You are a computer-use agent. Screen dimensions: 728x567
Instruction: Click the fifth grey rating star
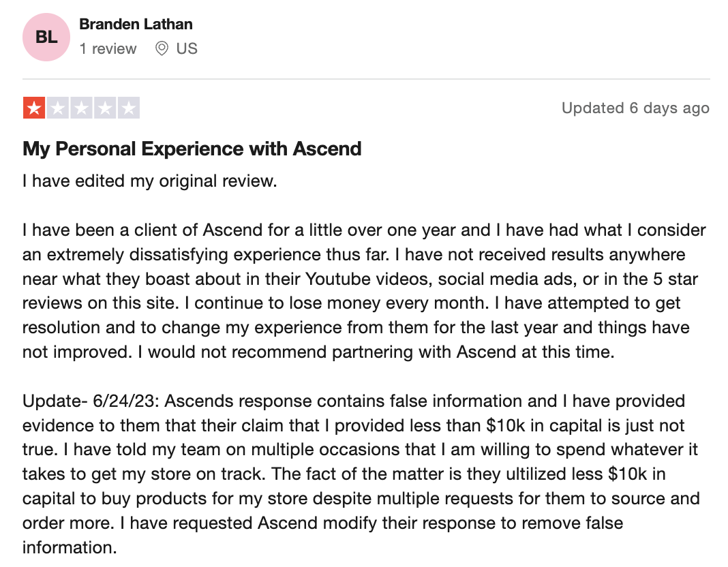129,108
